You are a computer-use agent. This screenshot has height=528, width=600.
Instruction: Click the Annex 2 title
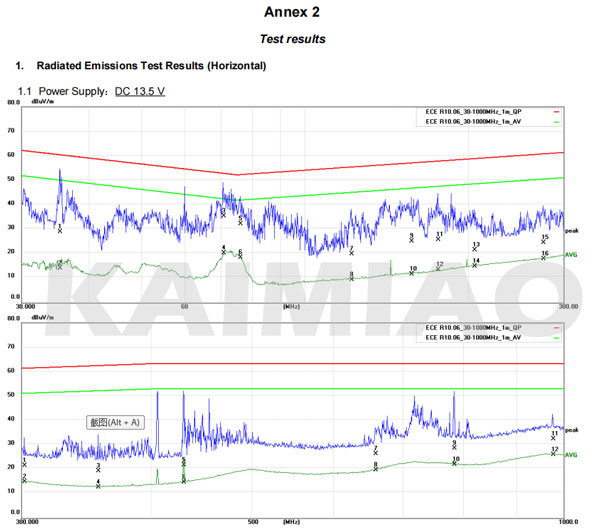(299, 12)
